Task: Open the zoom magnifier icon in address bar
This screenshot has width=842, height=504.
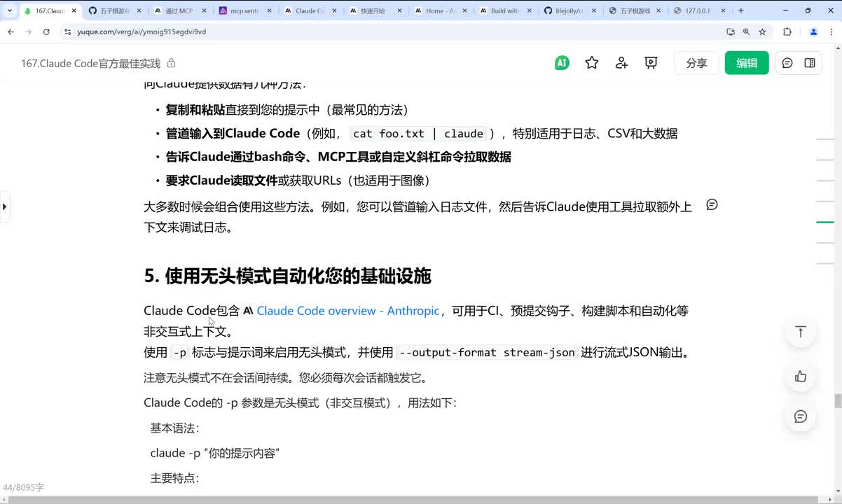Action: 746,31
